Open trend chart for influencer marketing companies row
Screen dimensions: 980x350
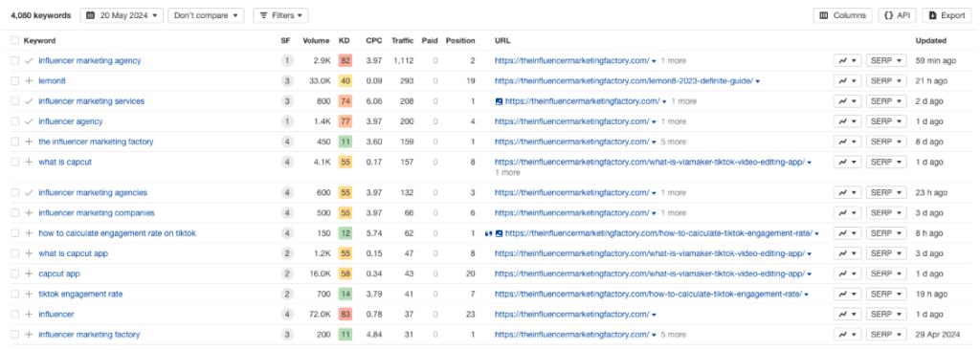(847, 213)
